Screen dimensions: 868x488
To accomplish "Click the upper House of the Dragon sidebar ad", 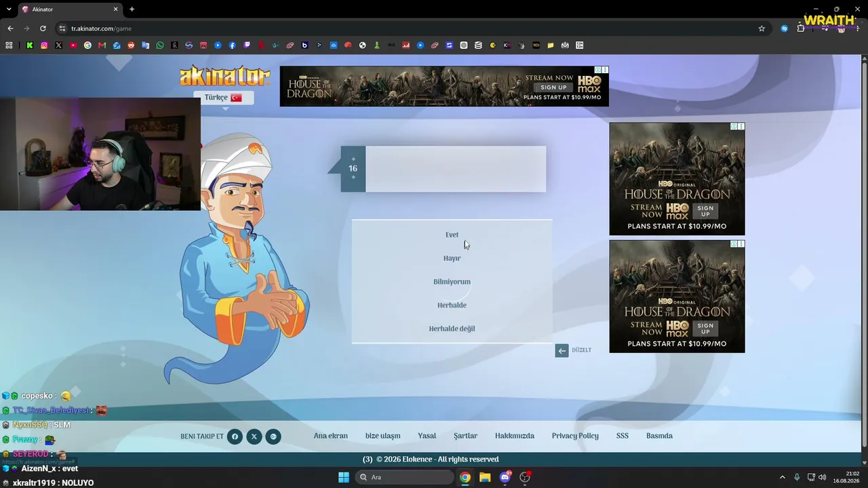I will 677,179.
